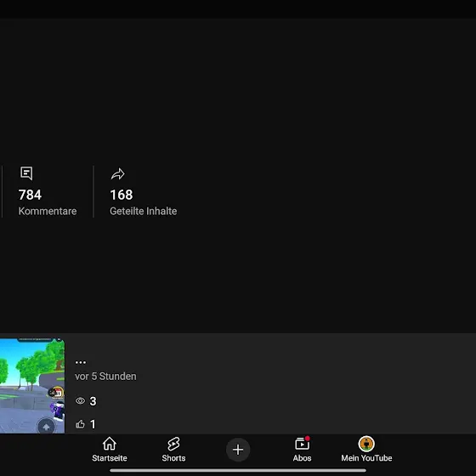Select the Abos tab label
The height and width of the screenshot is (476, 476).
point(302,458)
